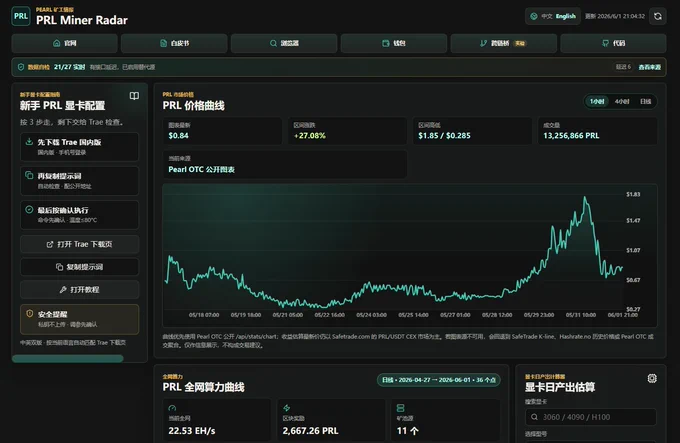Click the '22.53 EH/s' hashrate value

(x=192, y=431)
